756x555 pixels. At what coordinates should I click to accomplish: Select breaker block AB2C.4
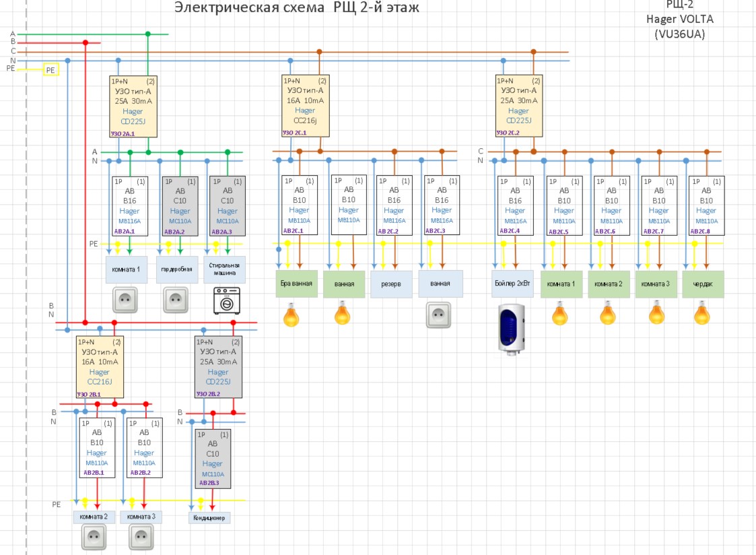click(x=516, y=205)
